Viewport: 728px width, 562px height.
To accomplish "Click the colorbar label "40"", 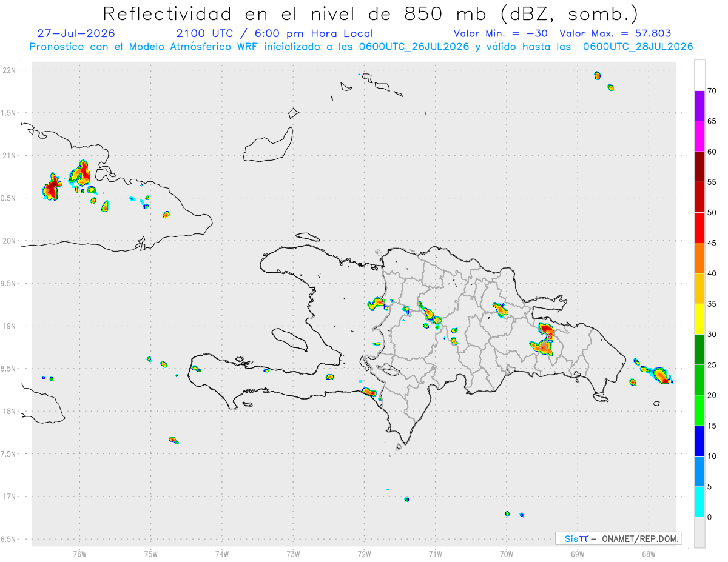I will pyautogui.click(x=712, y=273).
